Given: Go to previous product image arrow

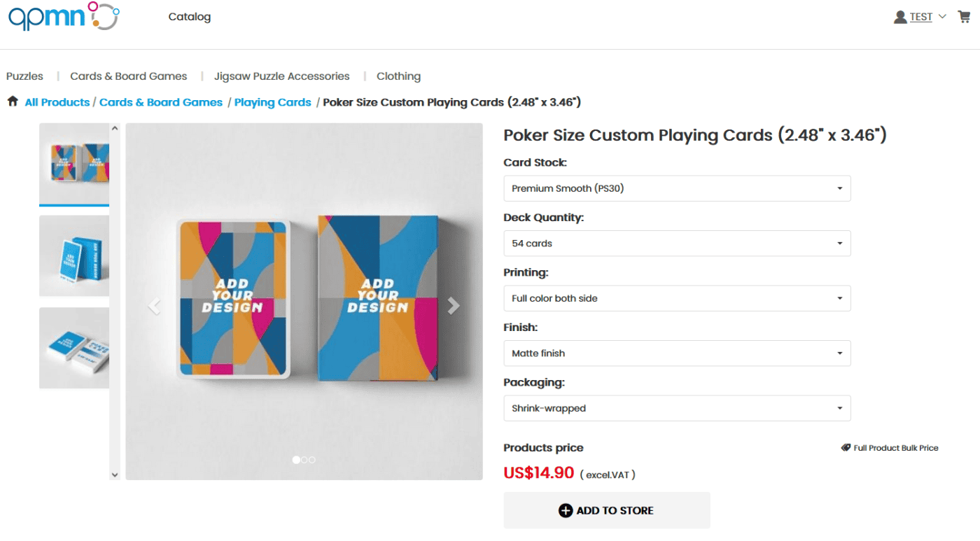Looking at the screenshot, I should pos(155,305).
